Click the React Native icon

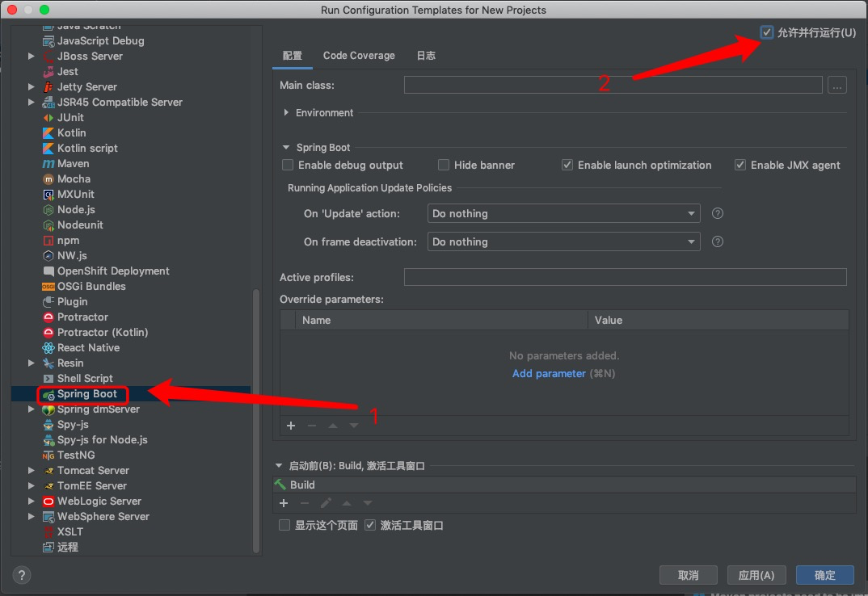click(48, 347)
